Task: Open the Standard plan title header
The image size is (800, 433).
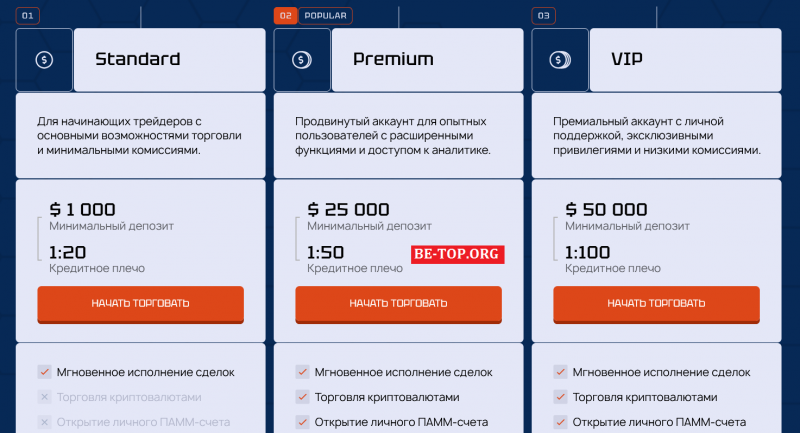Action: (170, 60)
